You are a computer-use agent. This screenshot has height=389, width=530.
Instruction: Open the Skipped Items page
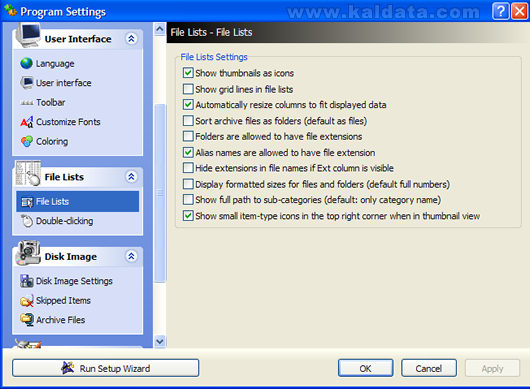coord(63,300)
